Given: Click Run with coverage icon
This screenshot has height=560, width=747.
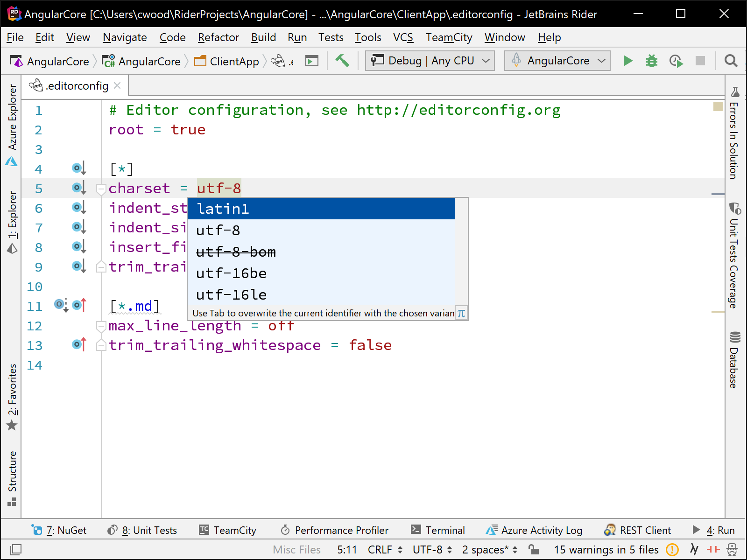Looking at the screenshot, I should tap(676, 61).
